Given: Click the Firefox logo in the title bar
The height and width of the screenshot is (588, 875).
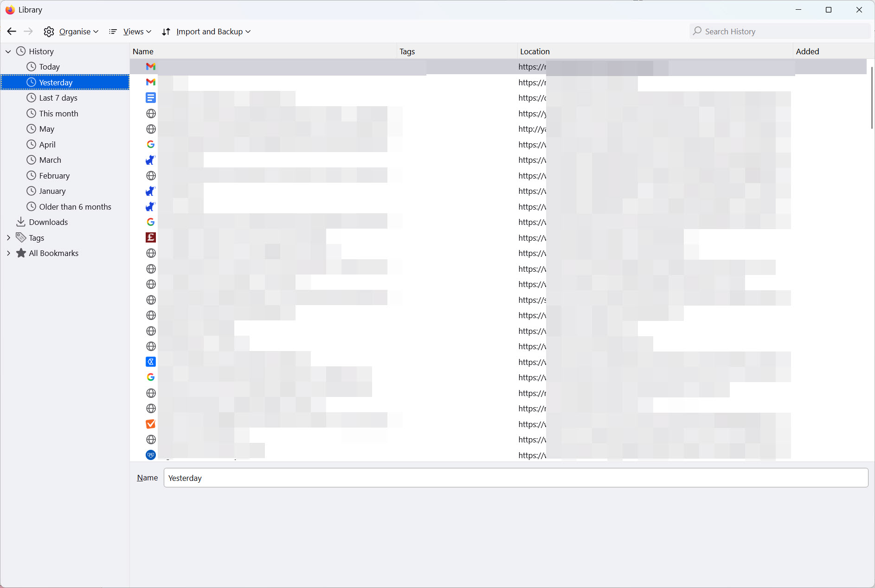Looking at the screenshot, I should (10, 10).
